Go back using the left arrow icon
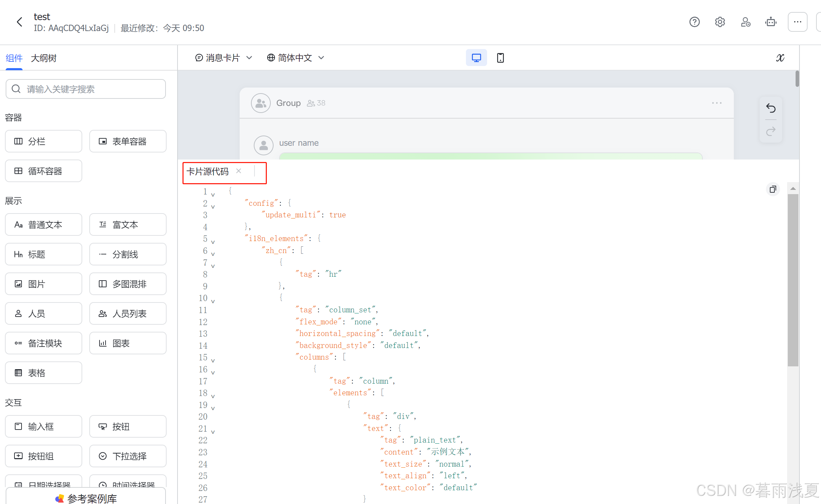This screenshot has height=504, width=821. coord(20,22)
